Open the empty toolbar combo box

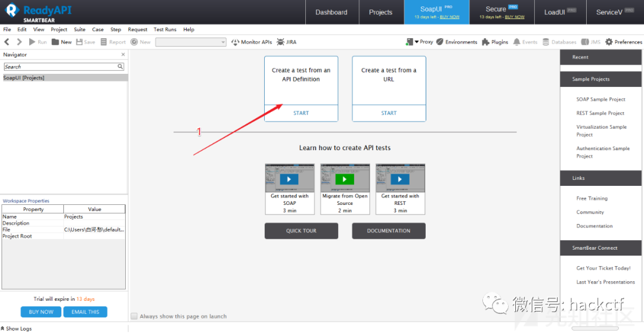(x=191, y=42)
